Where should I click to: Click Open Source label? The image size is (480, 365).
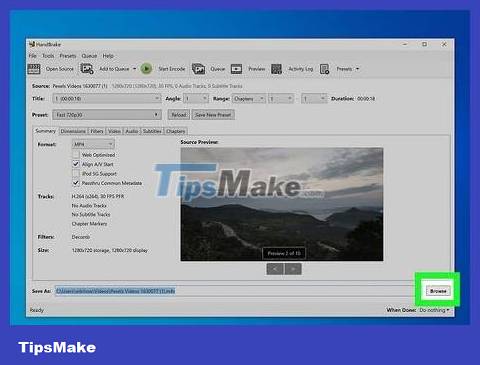pos(60,69)
